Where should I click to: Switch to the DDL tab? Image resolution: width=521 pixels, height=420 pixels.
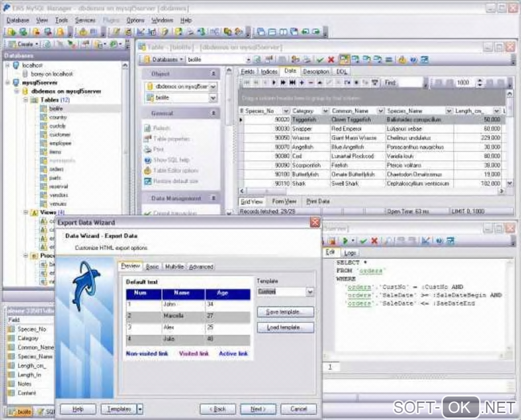[x=341, y=71]
